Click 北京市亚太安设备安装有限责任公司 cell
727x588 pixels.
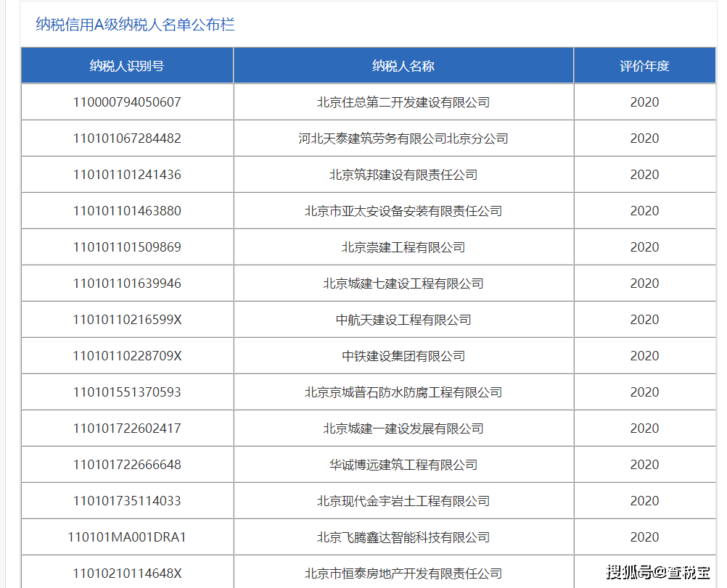point(403,211)
